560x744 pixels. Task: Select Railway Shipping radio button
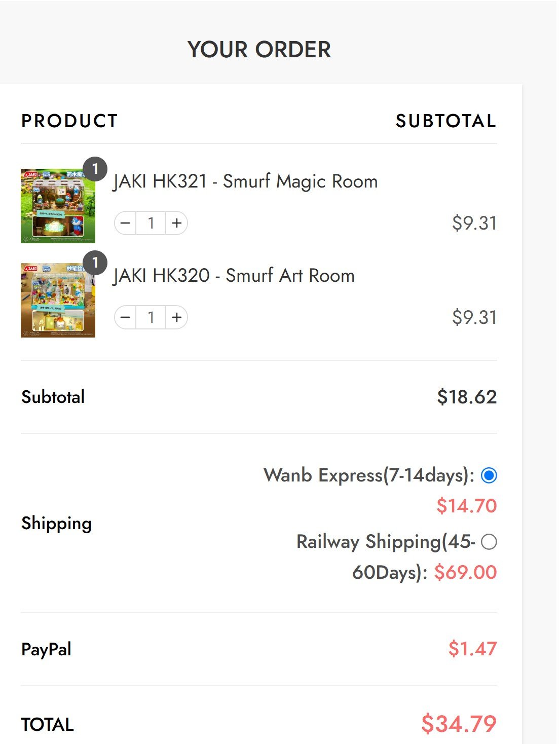489,542
